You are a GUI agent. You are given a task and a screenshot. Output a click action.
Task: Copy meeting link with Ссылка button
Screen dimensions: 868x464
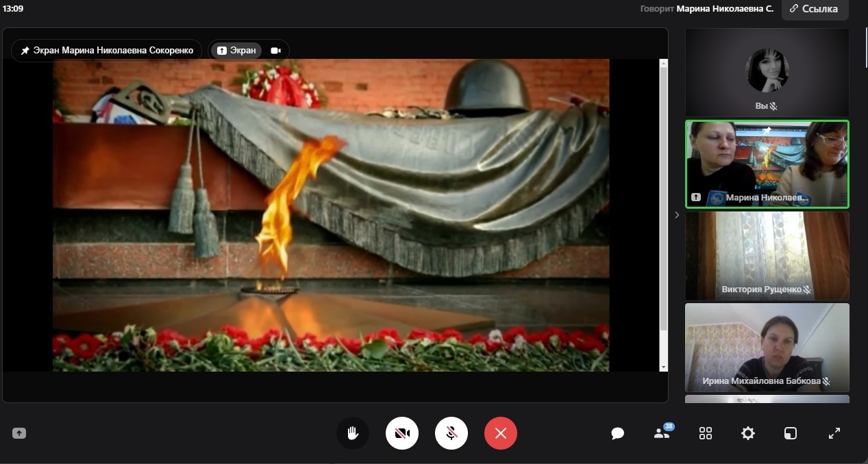pyautogui.click(x=815, y=9)
